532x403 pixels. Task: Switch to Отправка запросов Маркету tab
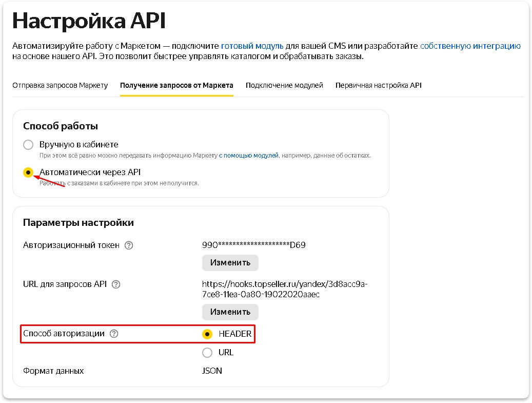pyautogui.click(x=60, y=85)
